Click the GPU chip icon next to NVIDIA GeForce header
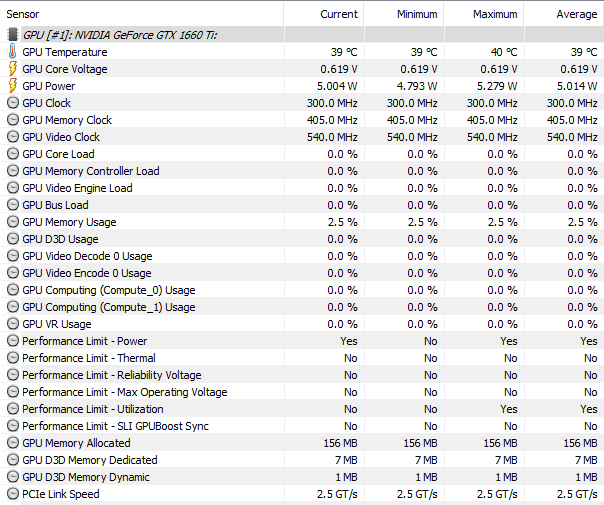The width and height of the screenshot is (604, 505). tap(13, 34)
